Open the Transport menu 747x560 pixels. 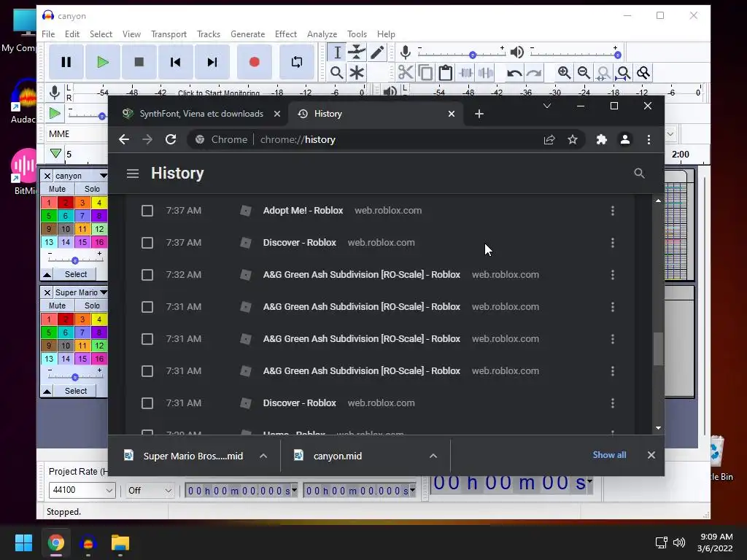[x=169, y=34]
